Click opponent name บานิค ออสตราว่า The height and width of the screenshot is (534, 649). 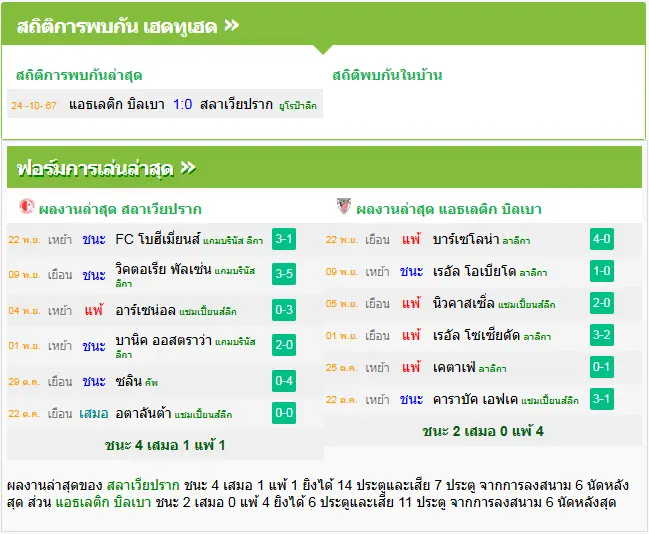point(163,340)
